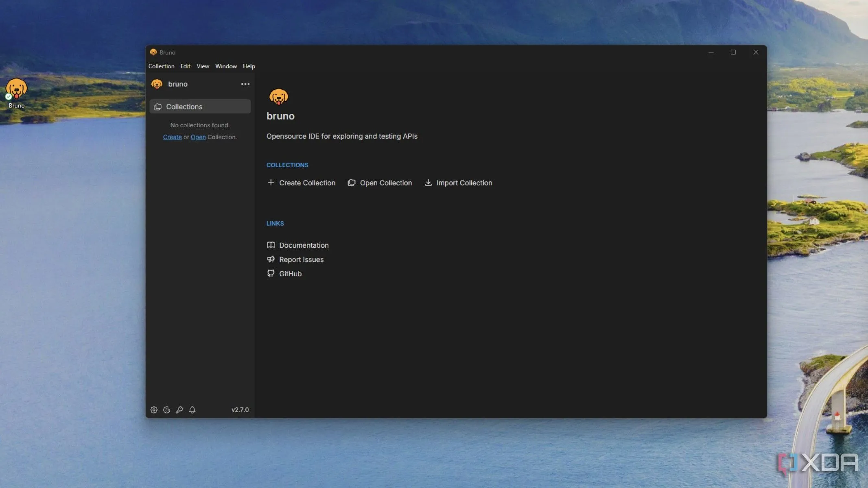Click the Bruno icon in the title bar

[153, 52]
